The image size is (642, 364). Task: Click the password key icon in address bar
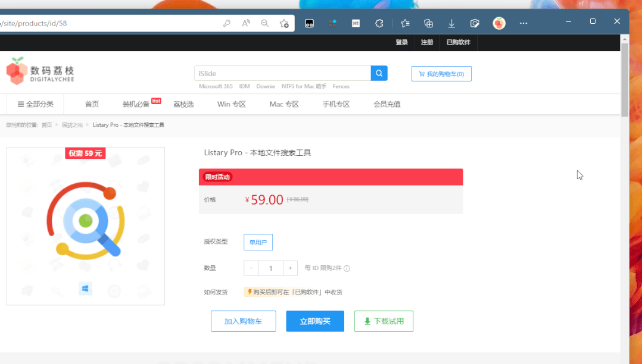tap(226, 23)
